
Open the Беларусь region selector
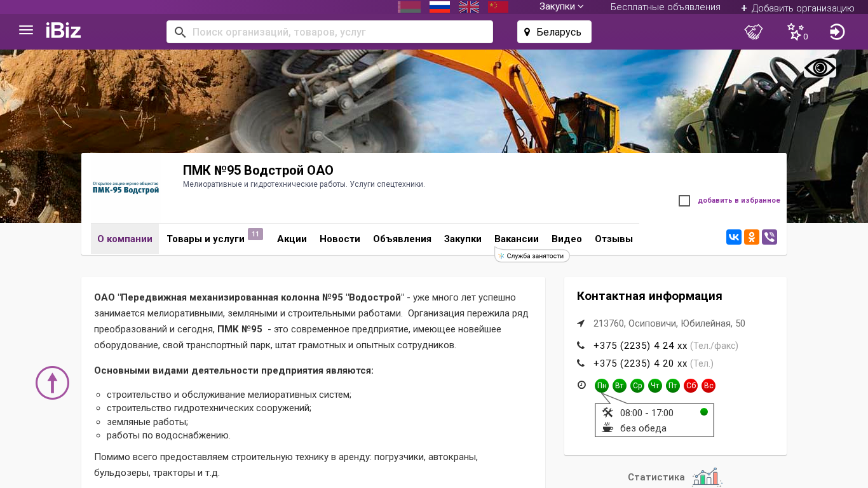coord(554,32)
